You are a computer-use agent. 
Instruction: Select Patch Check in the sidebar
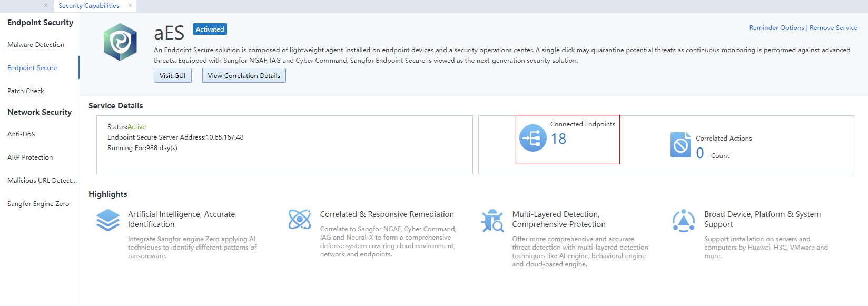coord(26,91)
